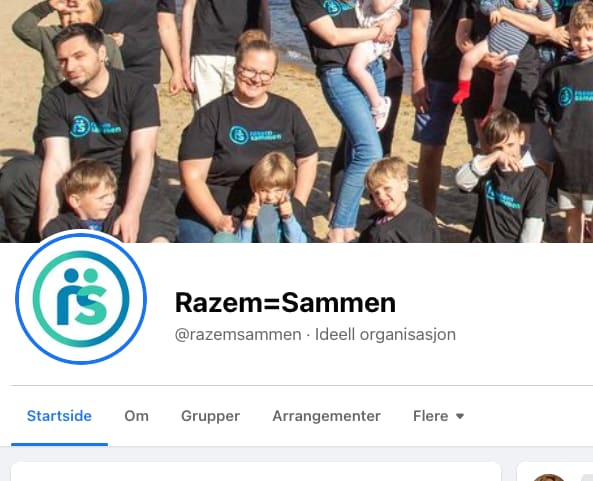Click the Razem=Sammen page title
Screen dimensions: 593x481
[285, 303]
